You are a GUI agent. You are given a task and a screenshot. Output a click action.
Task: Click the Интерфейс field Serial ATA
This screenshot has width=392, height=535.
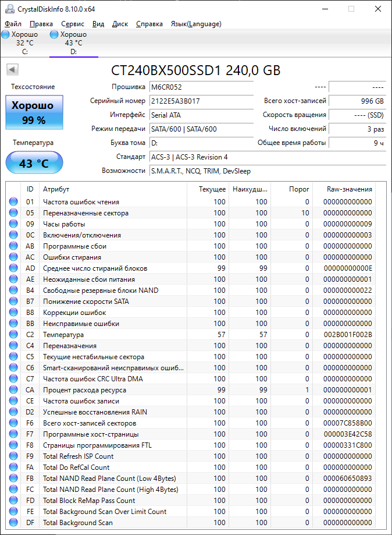(201, 115)
